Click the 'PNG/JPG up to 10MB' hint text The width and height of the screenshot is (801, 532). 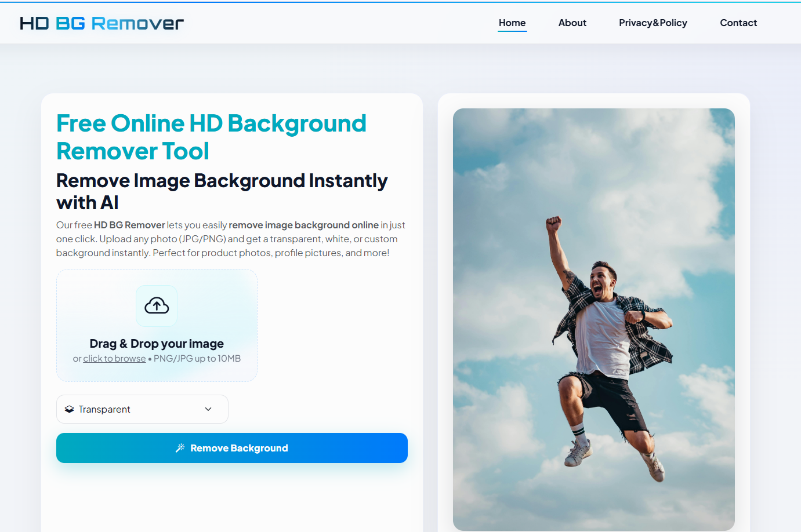(x=197, y=359)
